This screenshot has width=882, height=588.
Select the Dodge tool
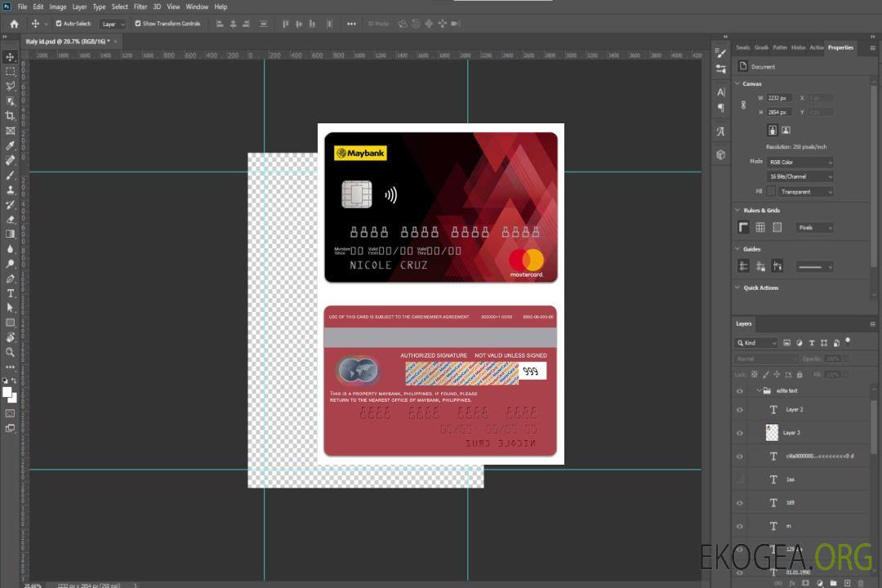[10, 263]
